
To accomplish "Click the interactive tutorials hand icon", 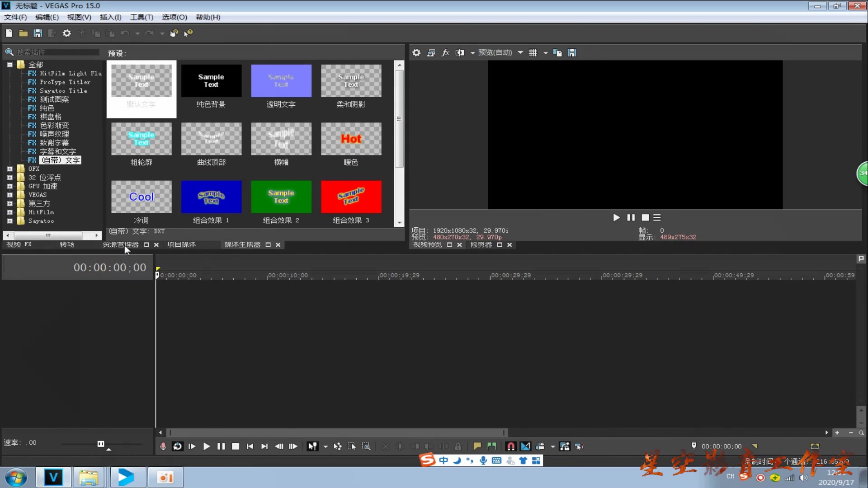I will coord(174,33).
